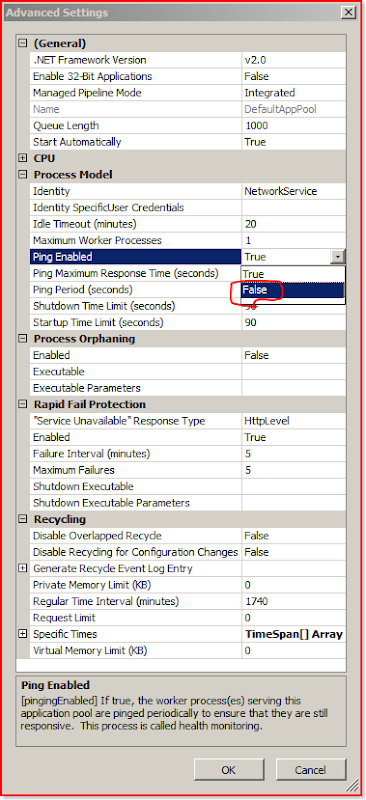Choose True in the dropdown list
The height and width of the screenshot is (800, 366).
pyautogui.click(x=293, y=274)
